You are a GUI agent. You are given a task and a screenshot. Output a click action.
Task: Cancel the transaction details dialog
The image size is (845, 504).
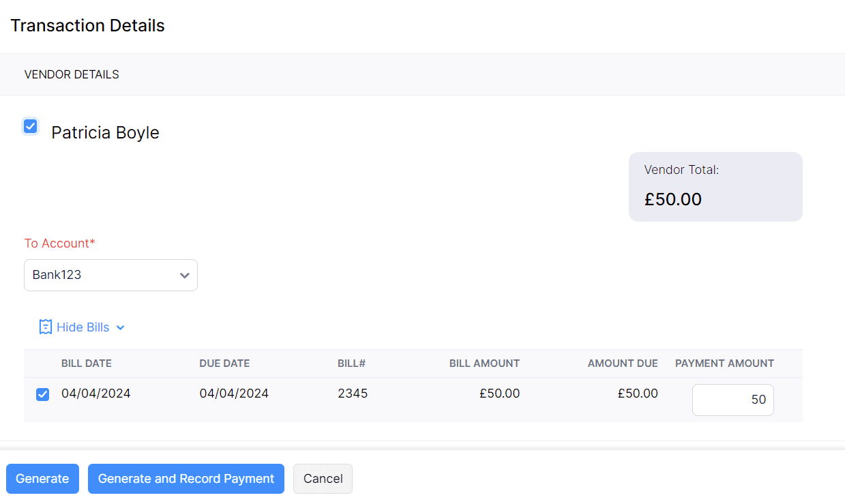[x=323, y=479]
